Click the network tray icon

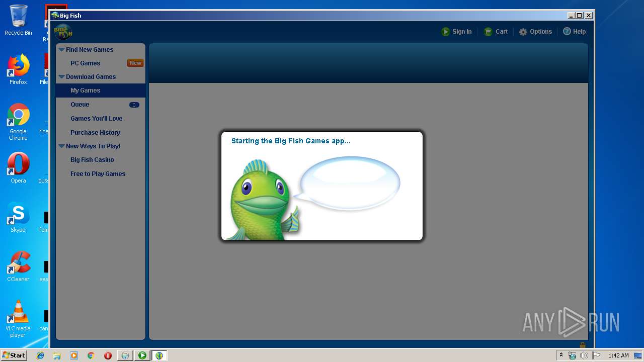click(572, 355)
